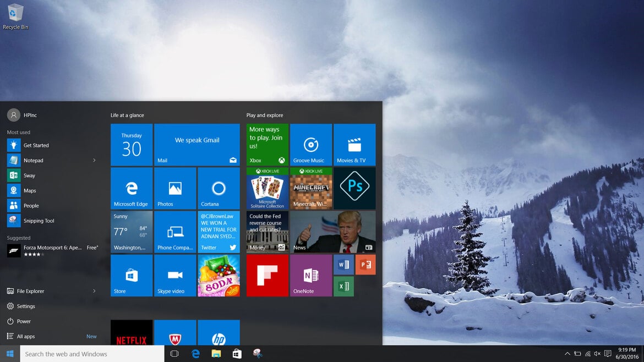This screenshot has height=362, width=644.
Task: Open the Photoshop Express tile
Action: click(354, 188)
